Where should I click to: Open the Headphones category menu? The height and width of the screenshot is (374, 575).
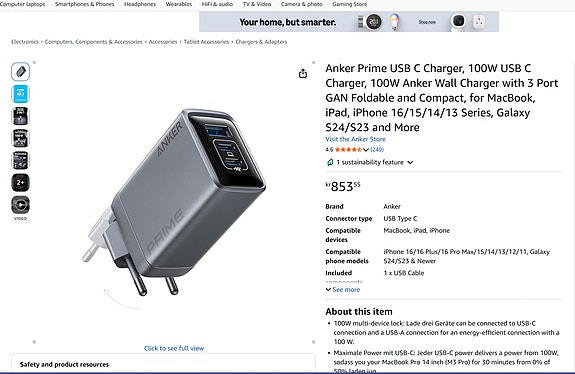coord(140,4)
